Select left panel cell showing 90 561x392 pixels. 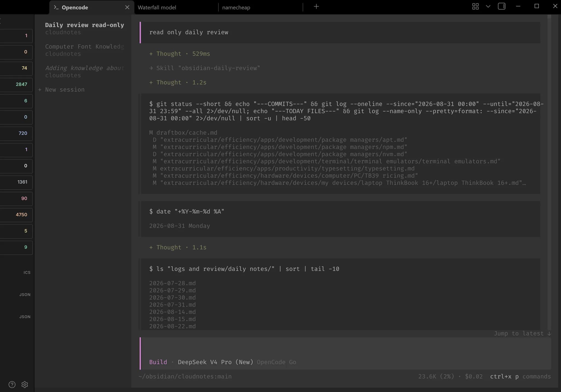[x=16, y=198]
